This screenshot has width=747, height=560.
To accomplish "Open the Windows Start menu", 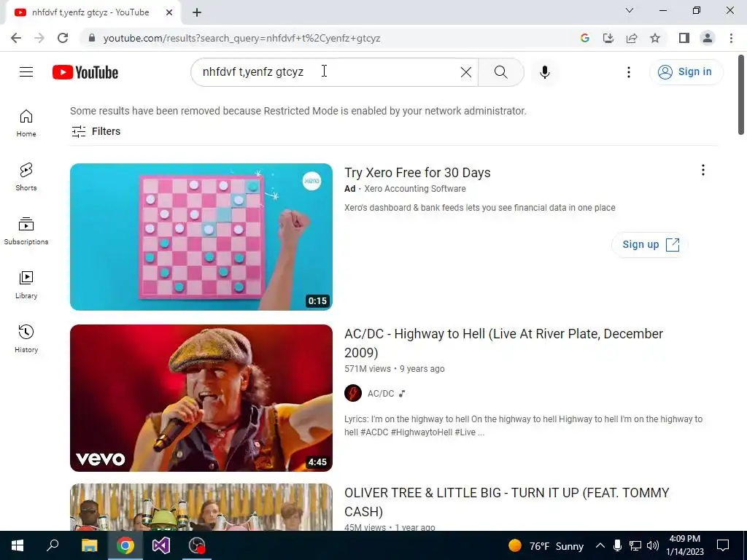I will click(x=18, y=545).
